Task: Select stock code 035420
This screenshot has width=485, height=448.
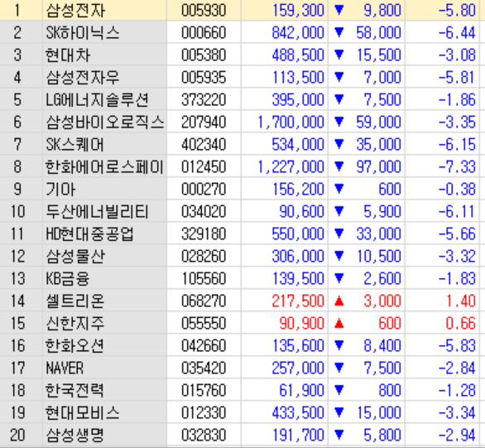Action: [204, 369]
